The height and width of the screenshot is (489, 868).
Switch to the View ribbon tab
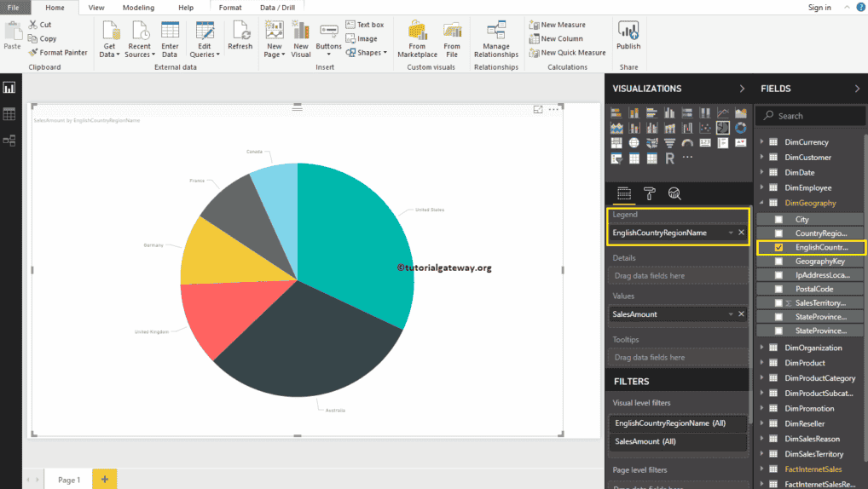click(96, 7)
